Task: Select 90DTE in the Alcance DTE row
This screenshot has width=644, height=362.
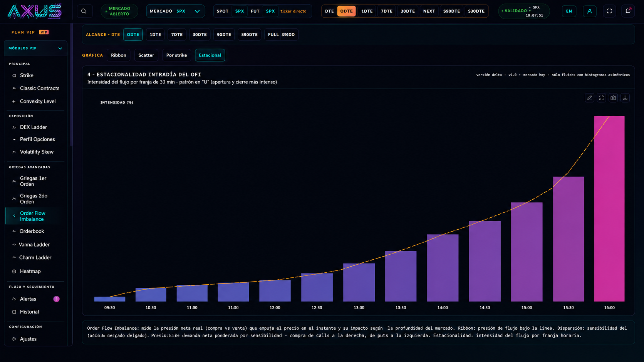Action: tap(224, 35)
